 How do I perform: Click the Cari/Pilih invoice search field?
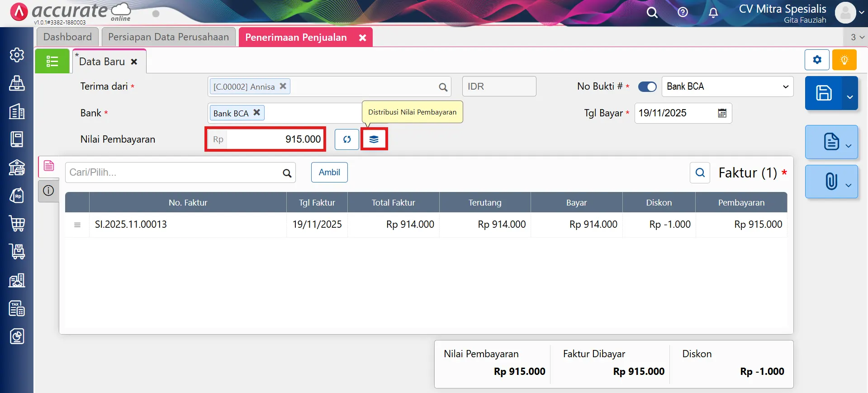174,173
